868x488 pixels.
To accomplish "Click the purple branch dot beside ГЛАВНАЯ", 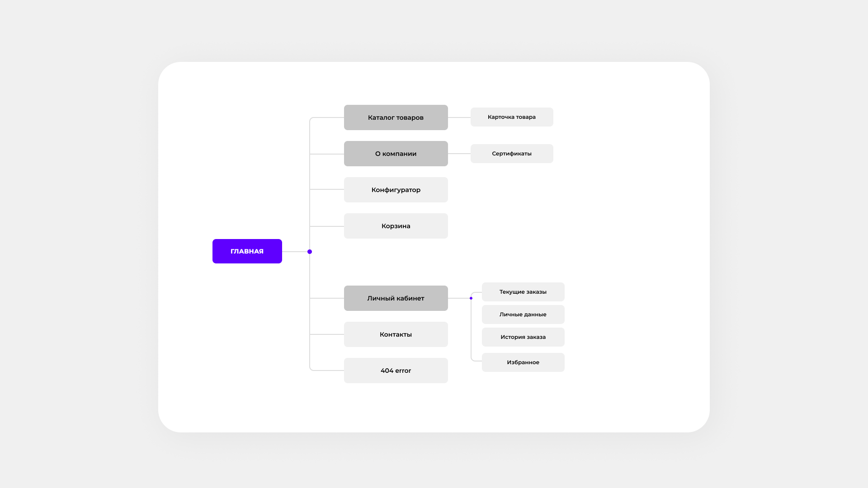I will tap(310, 252).
